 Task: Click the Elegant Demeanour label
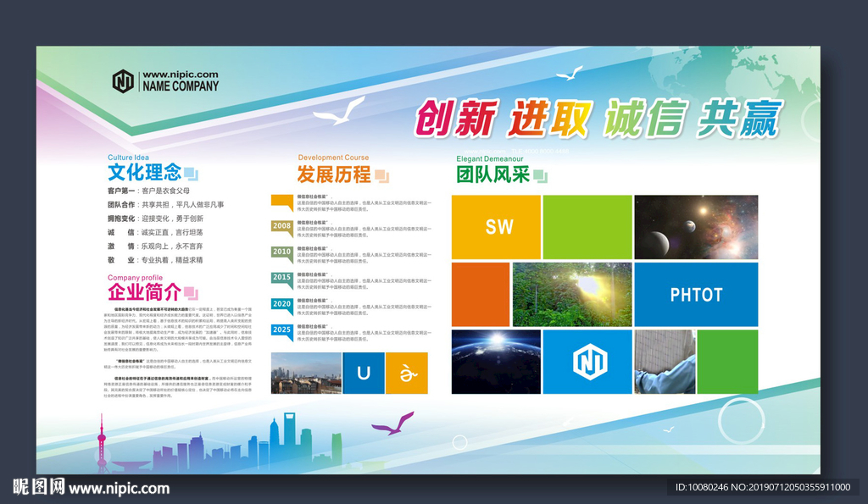(489, 158)
